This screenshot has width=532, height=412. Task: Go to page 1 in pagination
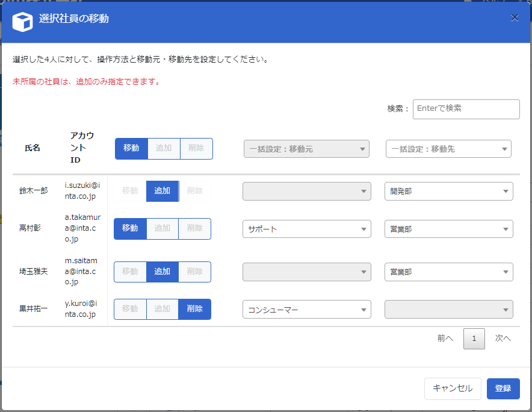pos(474,339)
